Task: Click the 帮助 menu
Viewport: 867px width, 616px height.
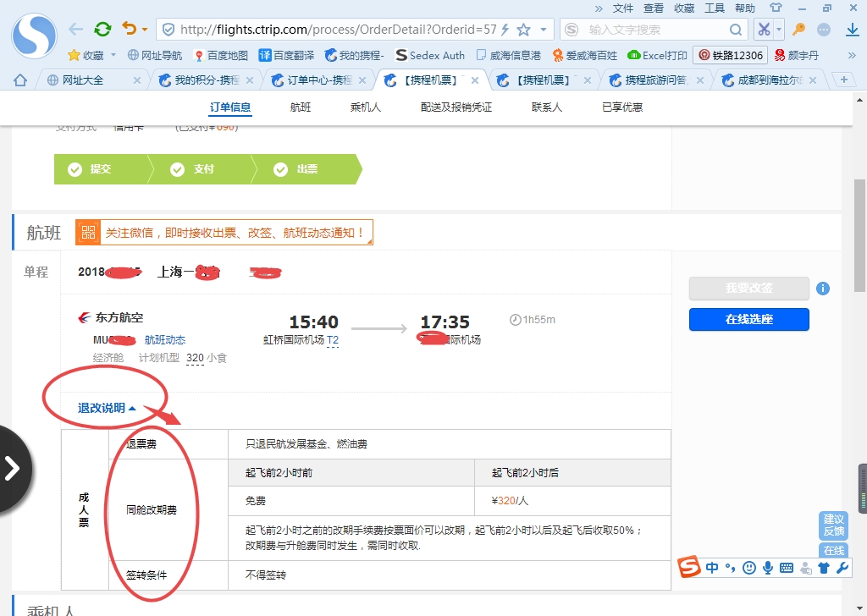Action: tap(745, 8)
